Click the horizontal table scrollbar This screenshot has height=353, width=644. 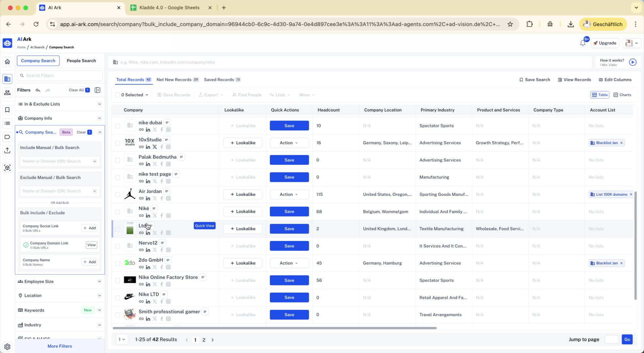click(x=274, y=328)
